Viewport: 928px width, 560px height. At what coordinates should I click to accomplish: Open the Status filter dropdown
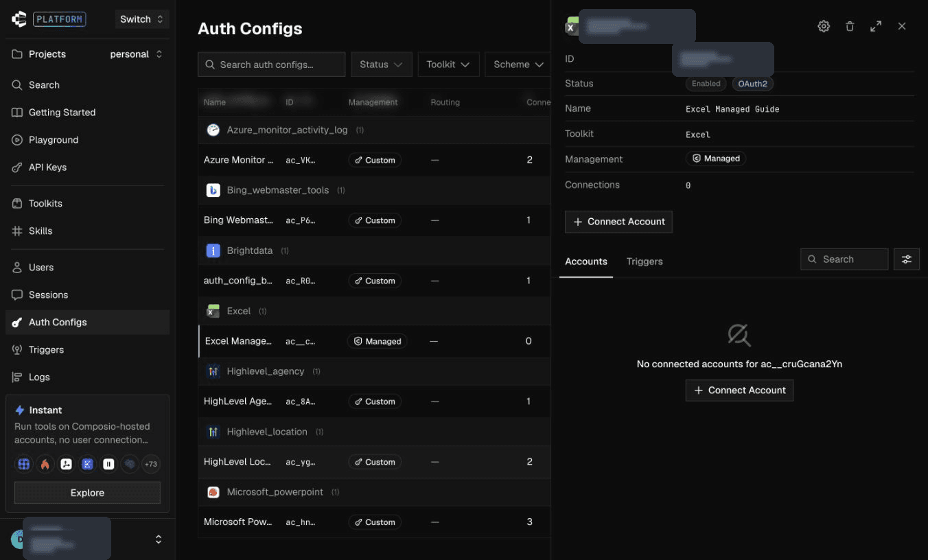point(382,65)
